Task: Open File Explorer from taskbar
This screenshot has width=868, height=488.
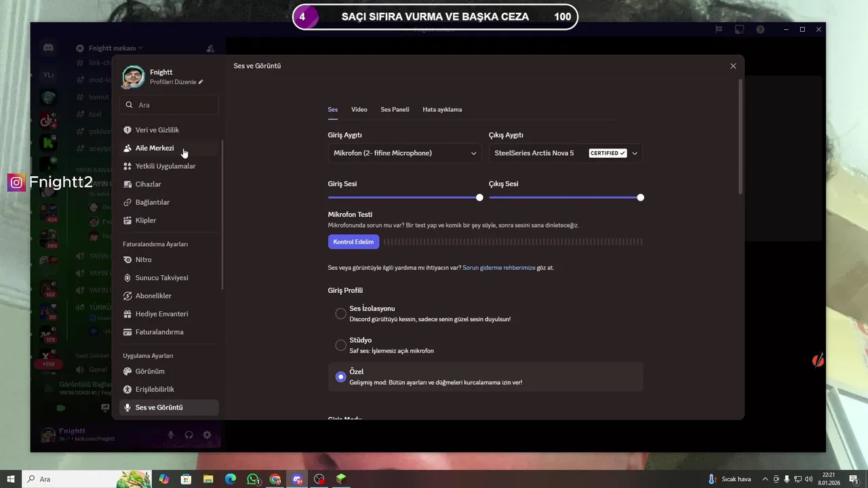Action: tap(208, 479)
